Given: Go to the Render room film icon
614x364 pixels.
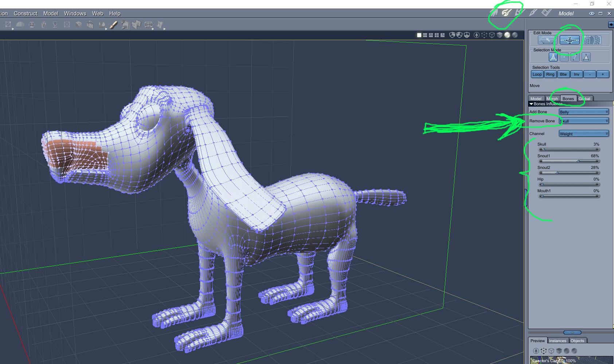Looking at the screenshot, I should (546, 13).
